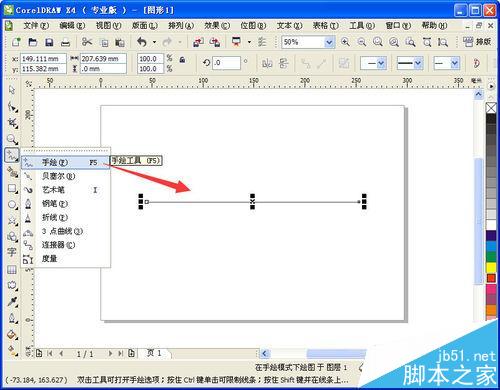Select the Shape edit tool
The height and width of the screenshot is (390, 500).
[12, 107]
